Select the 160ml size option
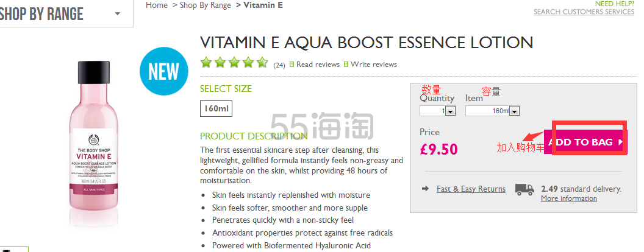 [x=216, y=109]
